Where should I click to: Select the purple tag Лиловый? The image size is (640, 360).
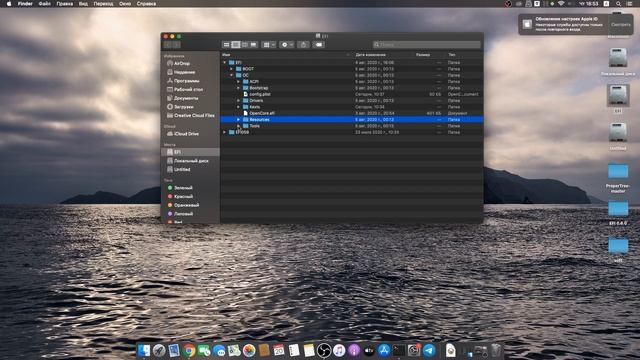(x=180, y=213)
